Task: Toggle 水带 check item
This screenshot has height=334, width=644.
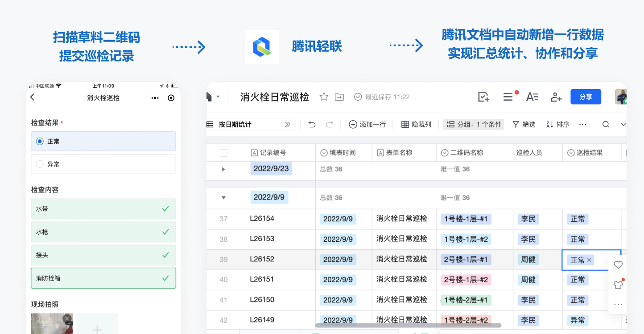Action: [x=103, y=209]
